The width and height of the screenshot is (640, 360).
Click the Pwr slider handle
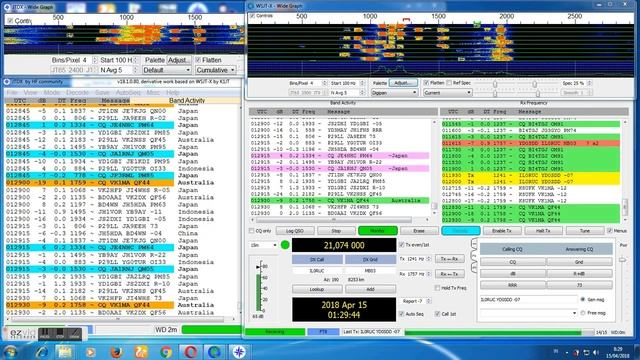(622, 260)
